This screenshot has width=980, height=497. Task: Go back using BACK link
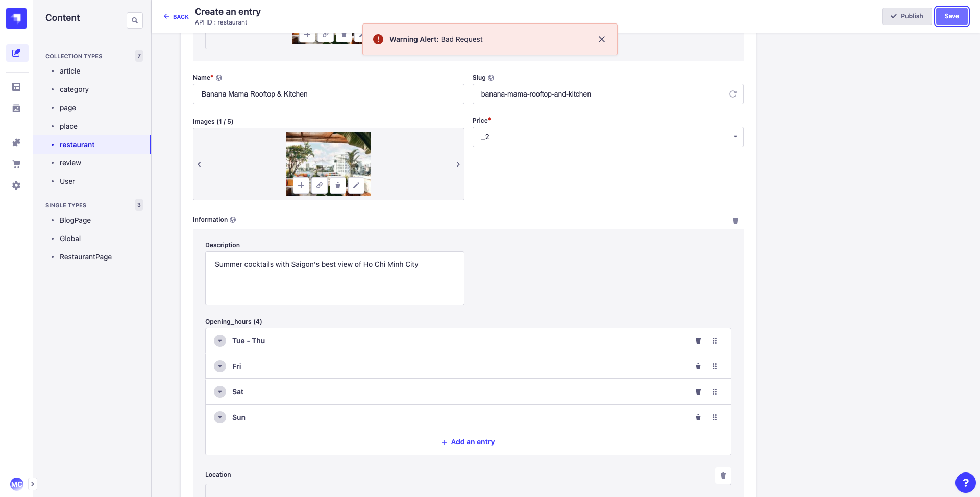click(176, 17)
